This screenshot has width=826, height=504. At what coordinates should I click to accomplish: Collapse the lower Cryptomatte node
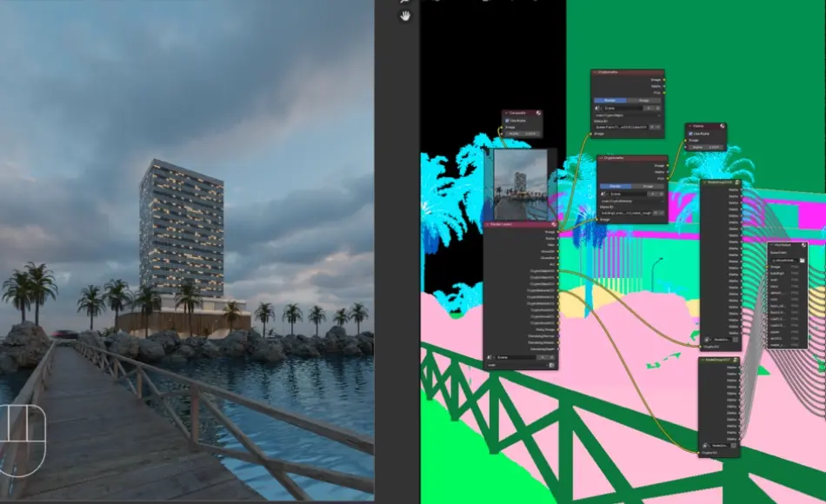pos(601,157)
